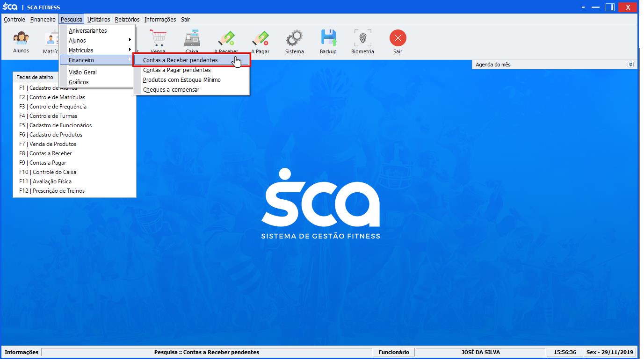Expand the Matrículas submenu
The width and height of the screenshot is (644, 362).
97,51
